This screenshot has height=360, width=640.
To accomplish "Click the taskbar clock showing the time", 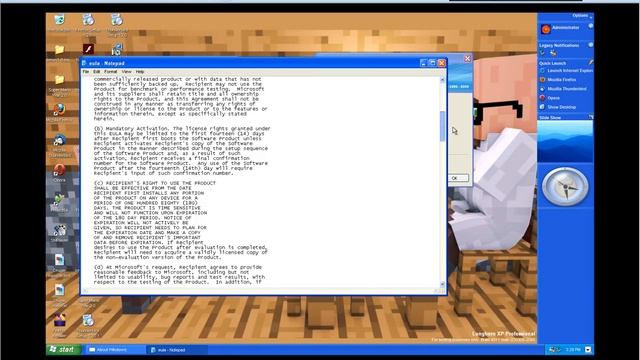I will (x=573, y=350).
